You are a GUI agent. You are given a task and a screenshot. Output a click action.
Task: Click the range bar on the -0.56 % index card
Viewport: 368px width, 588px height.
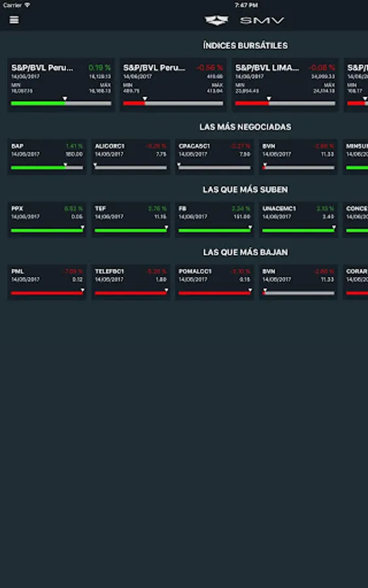coord(173,103)
